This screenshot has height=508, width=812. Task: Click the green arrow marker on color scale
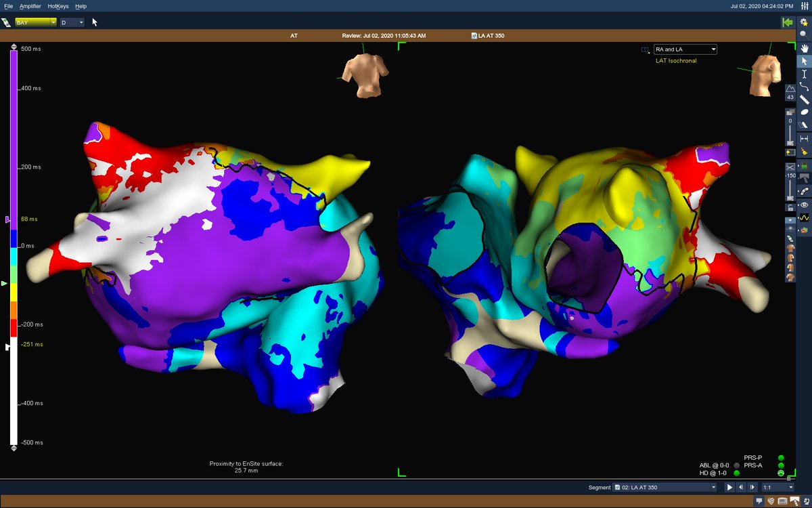click(x=5, y=284)
